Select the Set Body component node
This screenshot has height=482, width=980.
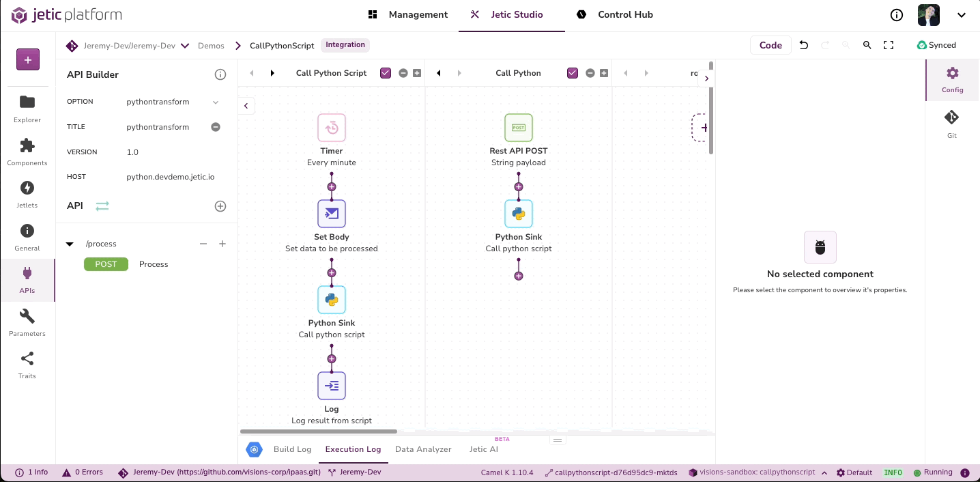(x=332, y=214)
